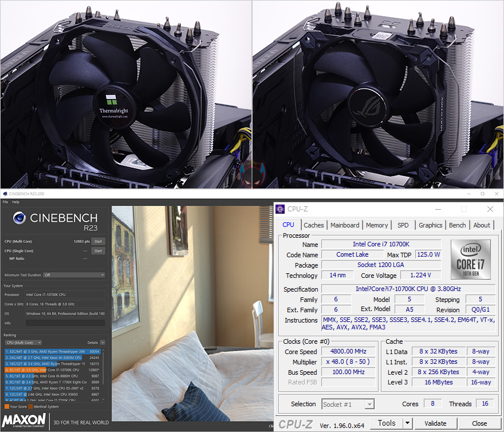Switch to the Caches tab in CPU-Z
This screenshot has height=432, width=504.
(314, 225)
